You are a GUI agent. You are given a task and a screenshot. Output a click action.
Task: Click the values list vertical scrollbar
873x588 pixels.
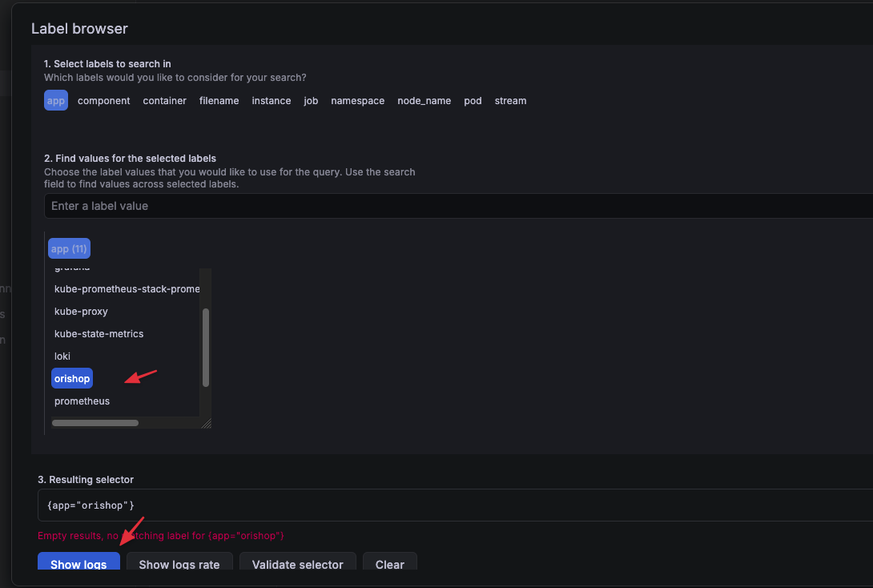pyautogui.click(x=206, y=348)
